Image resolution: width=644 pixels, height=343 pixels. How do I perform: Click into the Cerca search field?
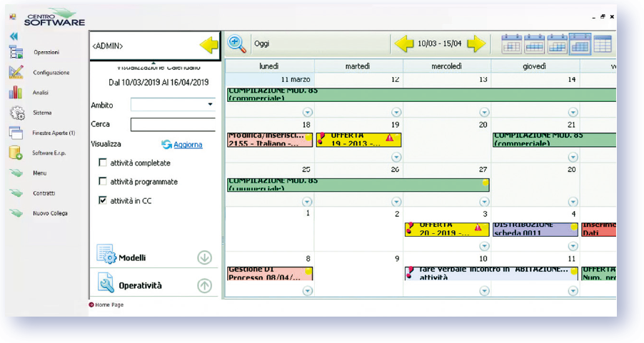pyautogui.click(x=173, y=125)
